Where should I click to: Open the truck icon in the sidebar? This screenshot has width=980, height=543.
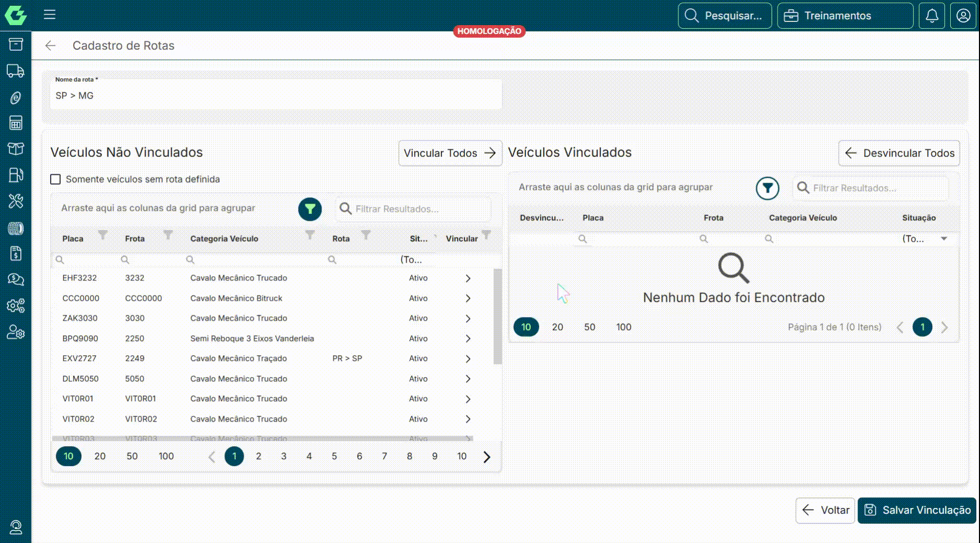pyautogui.click(x=16, y=71)
